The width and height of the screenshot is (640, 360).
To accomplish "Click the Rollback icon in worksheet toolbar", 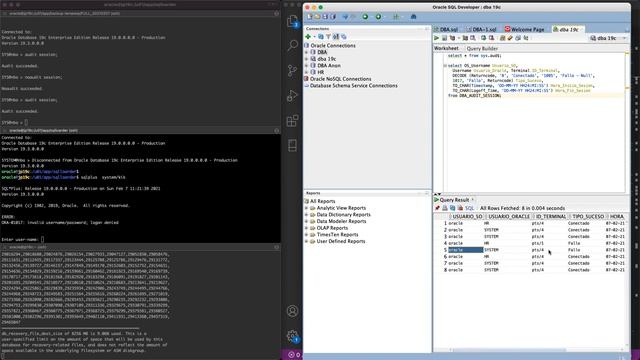I will [x=491, y=38].
